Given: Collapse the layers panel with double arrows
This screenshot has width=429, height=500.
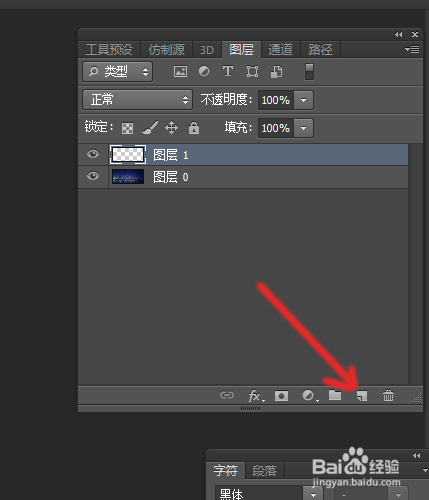Looking at the screenshot, I should [398, 35].
